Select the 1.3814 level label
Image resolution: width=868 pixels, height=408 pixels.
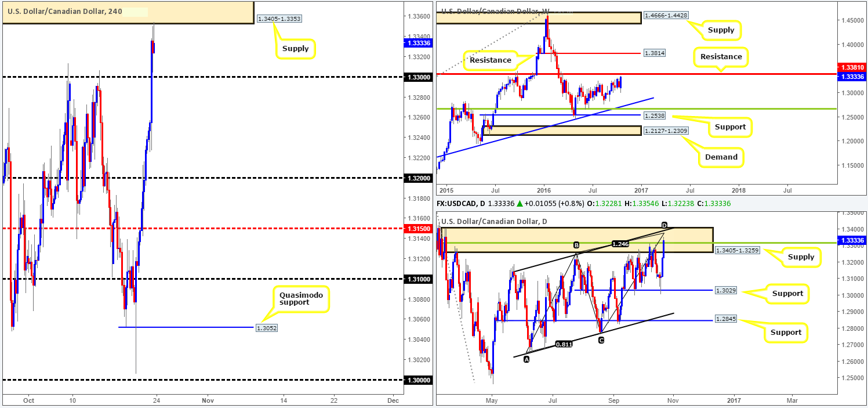pos(655,53)
